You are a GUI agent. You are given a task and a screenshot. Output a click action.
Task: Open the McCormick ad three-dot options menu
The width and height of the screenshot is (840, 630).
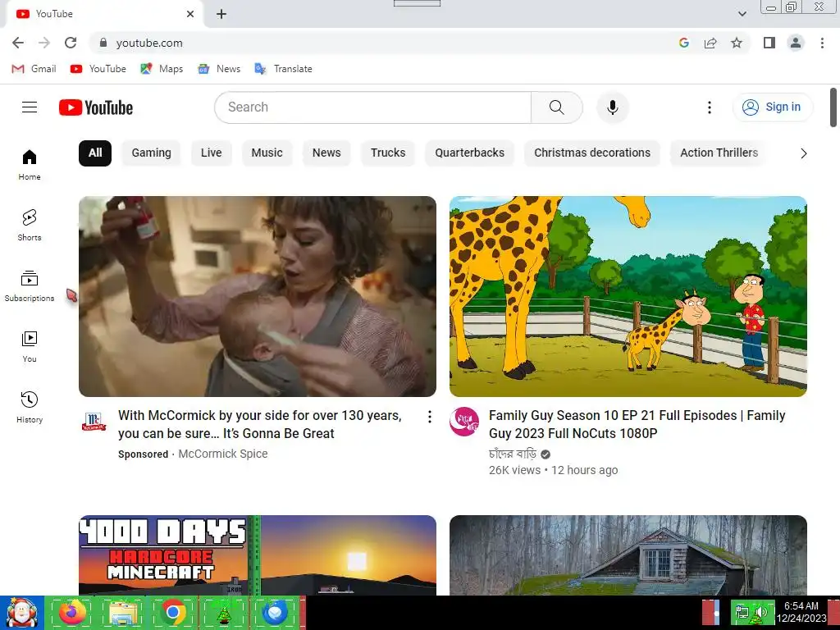430,417
